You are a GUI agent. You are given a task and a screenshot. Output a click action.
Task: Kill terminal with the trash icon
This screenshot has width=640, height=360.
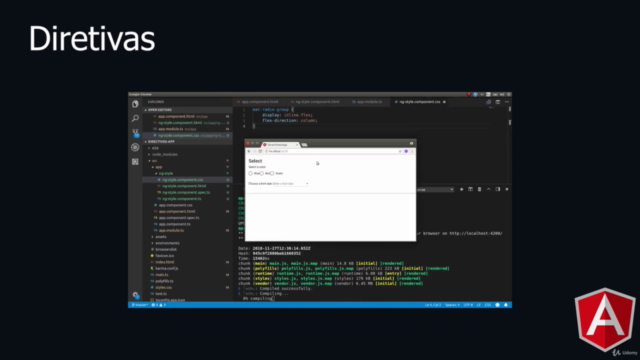click(x=479, y=189)
